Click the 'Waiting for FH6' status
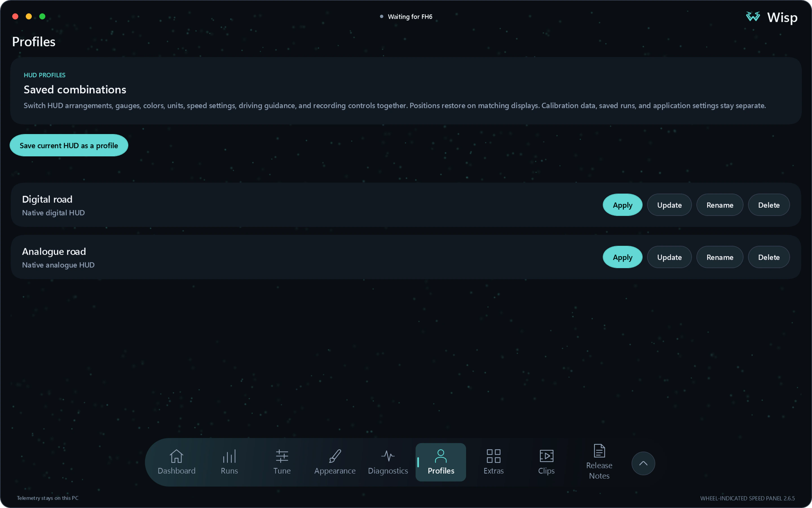 [x=410, y=16]
